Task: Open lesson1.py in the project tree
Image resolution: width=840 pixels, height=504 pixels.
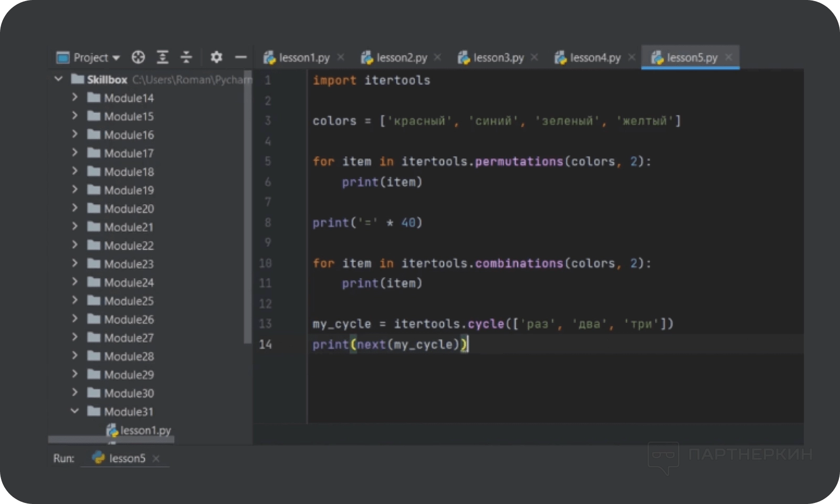Action: tap(145, 430)
